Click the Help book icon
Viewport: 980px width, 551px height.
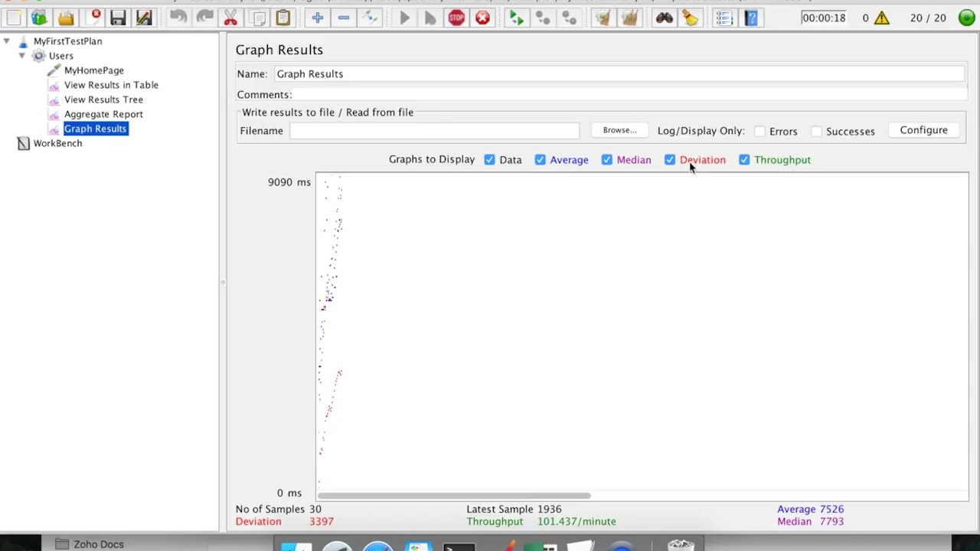coord(751,18)
